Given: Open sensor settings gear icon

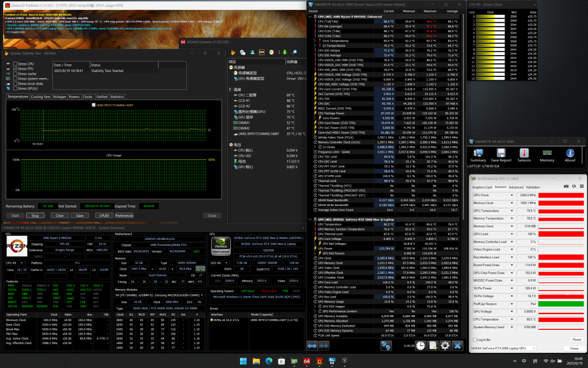Looking at the screenshot, I should [445, 346].
